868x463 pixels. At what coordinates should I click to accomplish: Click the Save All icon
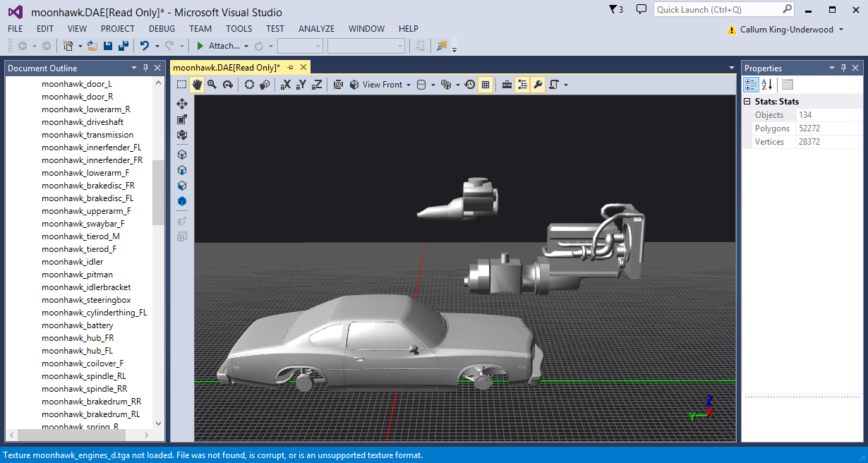[x=123, y=46]
